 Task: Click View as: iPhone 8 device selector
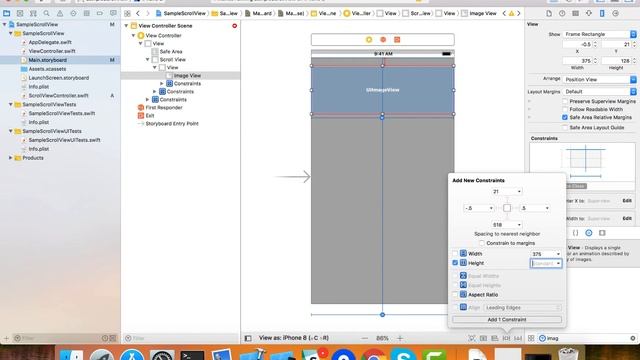tap(294, 338)
